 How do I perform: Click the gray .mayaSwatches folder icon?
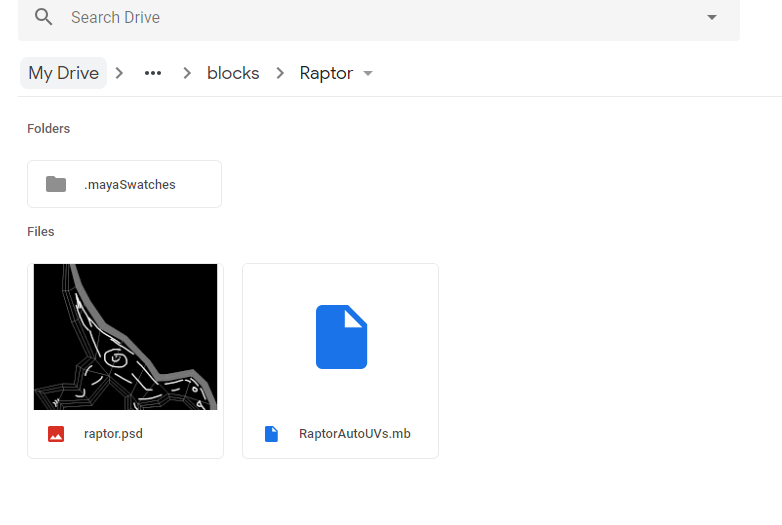click(x=56, y=184)
